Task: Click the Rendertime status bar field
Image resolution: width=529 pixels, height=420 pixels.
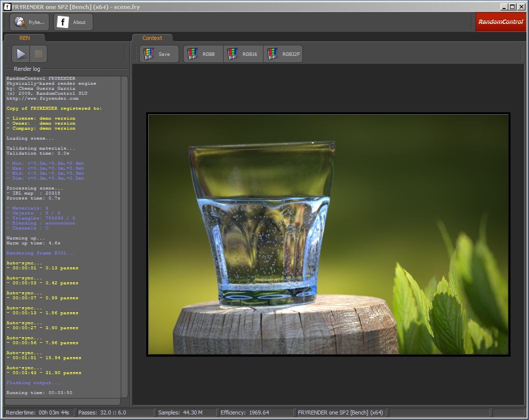Action: pyautogui.click(x=39, y=413)
